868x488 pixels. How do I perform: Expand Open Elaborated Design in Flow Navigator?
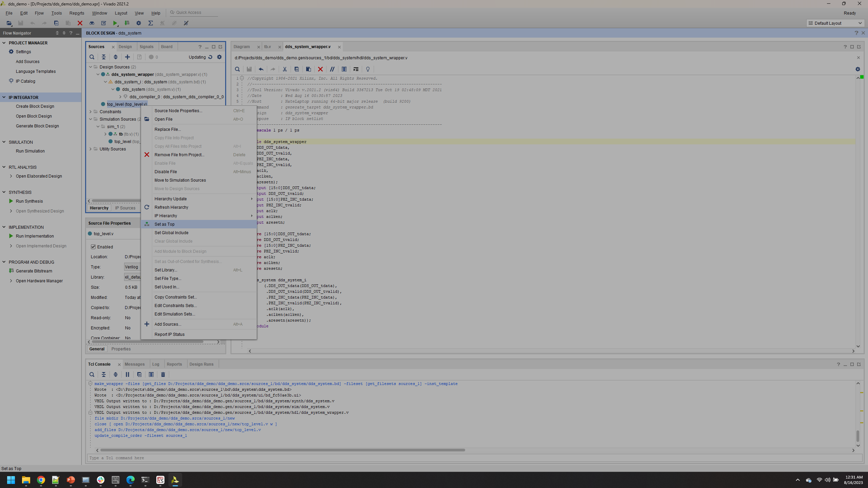tap(11, 176)
